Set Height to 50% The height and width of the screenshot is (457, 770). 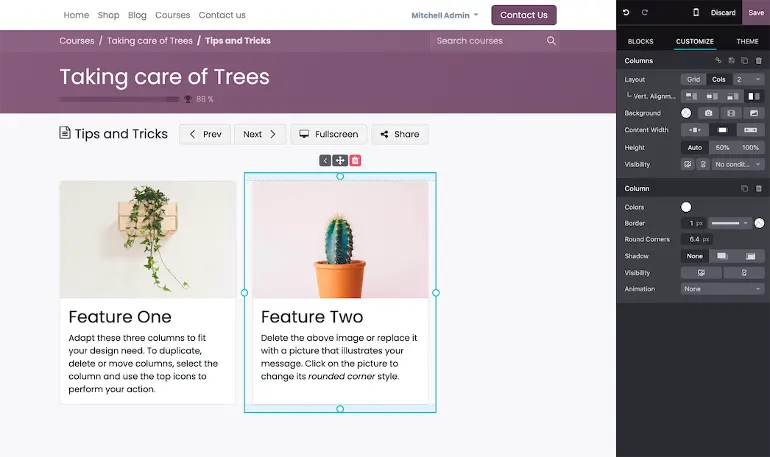point(722,147)
